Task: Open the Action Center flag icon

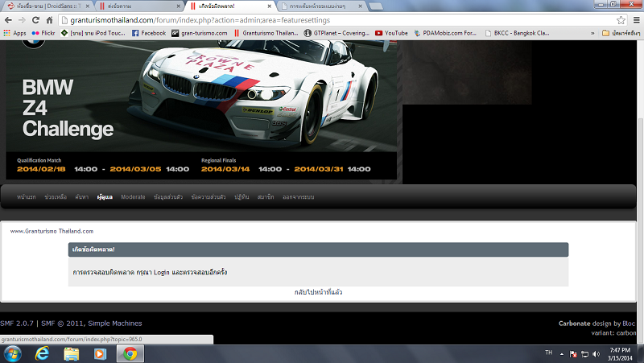Action: tap(573, 354)
